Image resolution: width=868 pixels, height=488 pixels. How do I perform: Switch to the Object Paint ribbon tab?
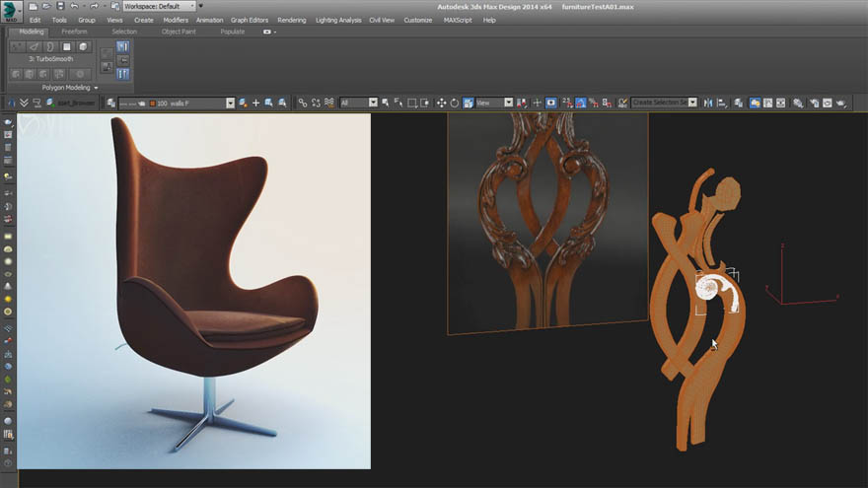[x=179, y=32]
